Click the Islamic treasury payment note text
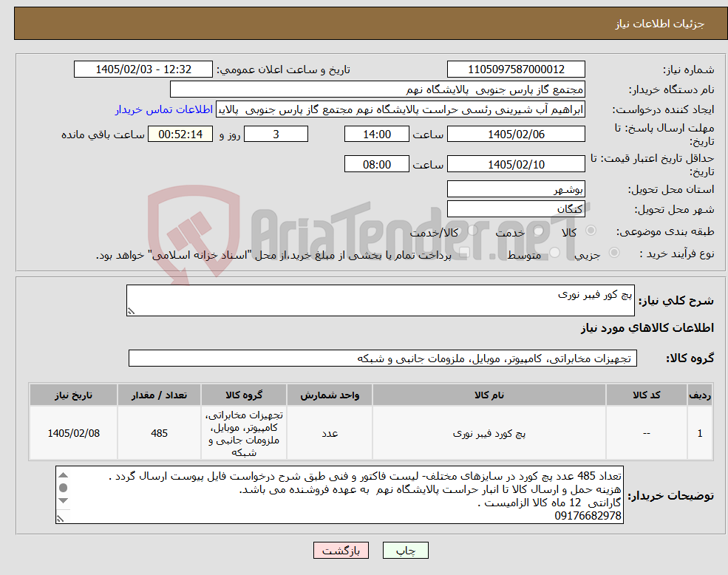This screenshot has height=575, width=728. point(273,256)
